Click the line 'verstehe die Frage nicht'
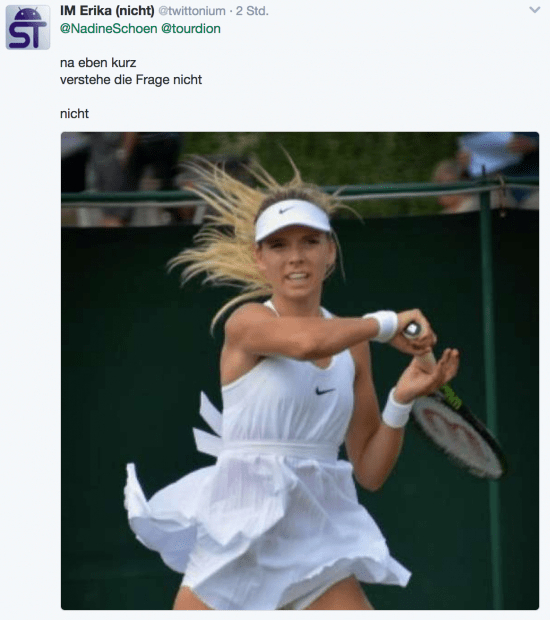550x620 pixels. 131,79
